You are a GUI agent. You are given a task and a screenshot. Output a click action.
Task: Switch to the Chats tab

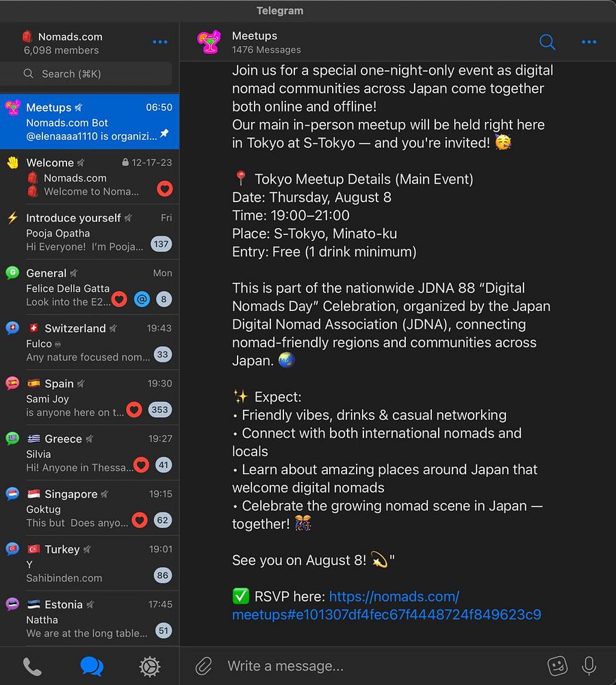[92, 667]
